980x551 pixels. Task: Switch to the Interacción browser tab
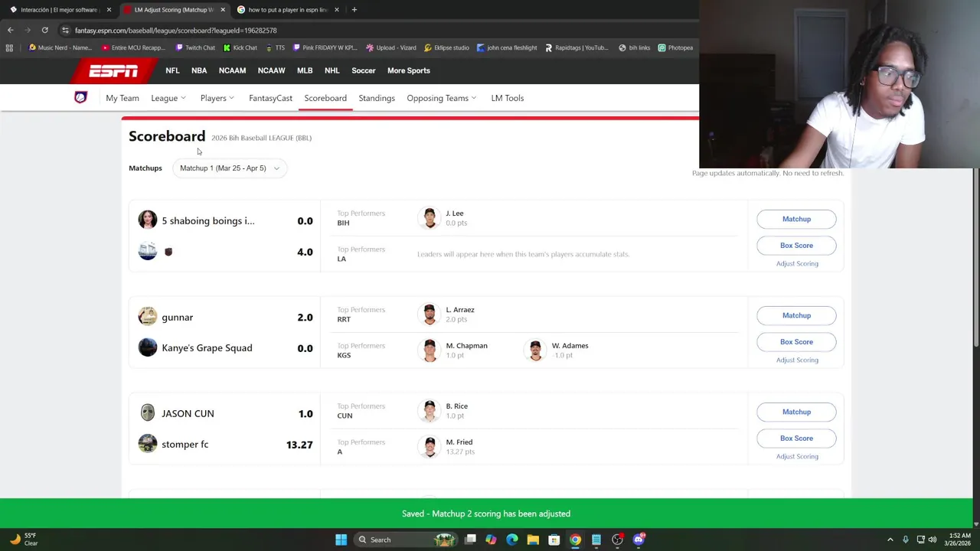coord(58,10)
